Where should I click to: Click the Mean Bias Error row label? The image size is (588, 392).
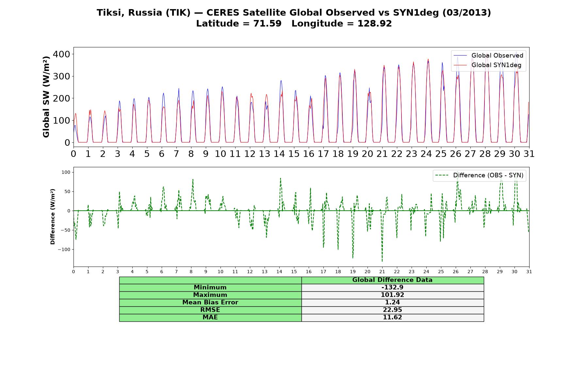[x=210, y=302]
